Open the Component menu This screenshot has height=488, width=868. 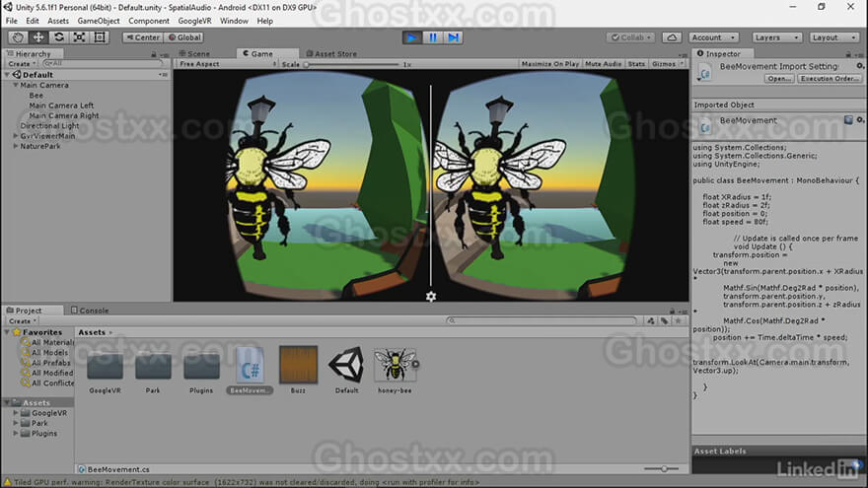(x=148, y=21)
